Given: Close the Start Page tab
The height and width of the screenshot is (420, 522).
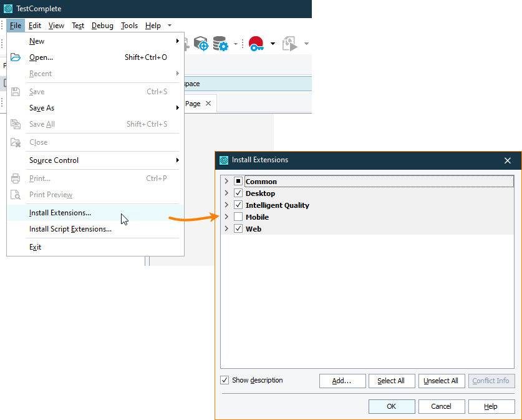Looking at the screenshot, I should click(208, 104).
